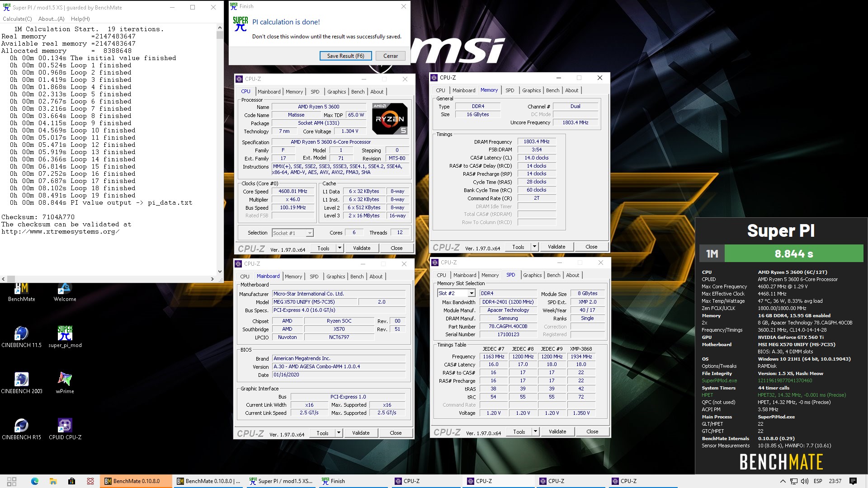Image resolution: width=868 pixels, height=488 pixels.
Task: Click Close in the Memory CPU-Z window
Action: point(591,247)
